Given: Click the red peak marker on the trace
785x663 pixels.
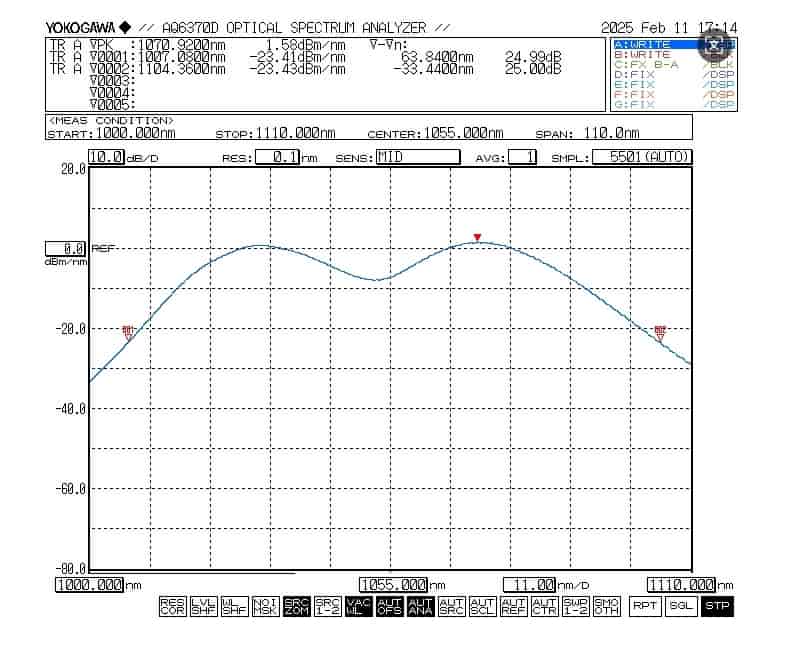Looking at the screenshot, I should [478, 238].
